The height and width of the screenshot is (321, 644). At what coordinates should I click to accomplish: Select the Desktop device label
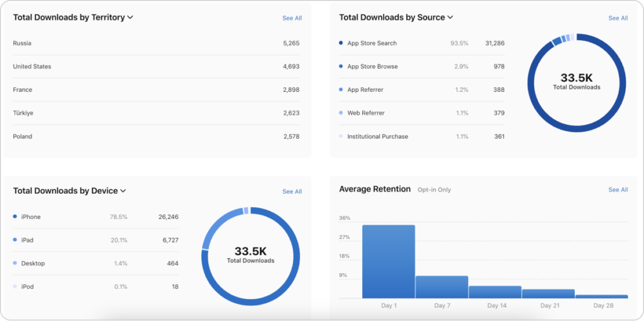(33, 264)
